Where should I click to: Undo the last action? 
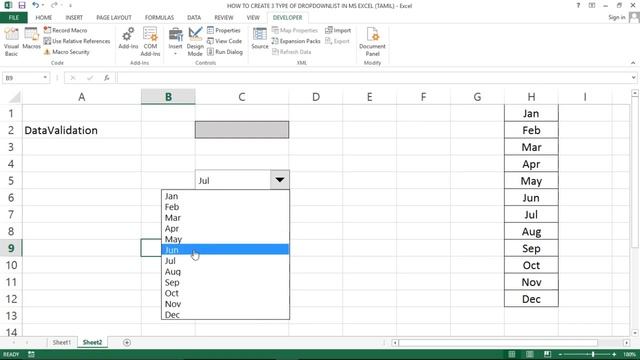[36, 5]
